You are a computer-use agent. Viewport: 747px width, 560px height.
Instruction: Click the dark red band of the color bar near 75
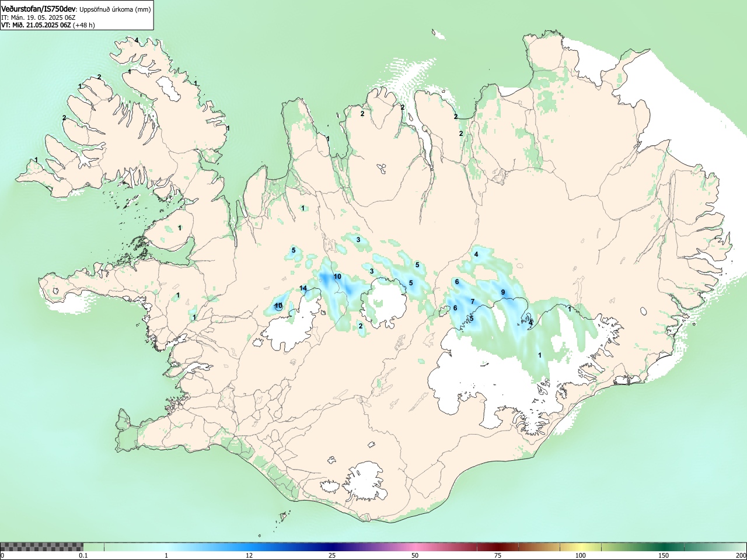pyautogui.click(x=497, y=547)
